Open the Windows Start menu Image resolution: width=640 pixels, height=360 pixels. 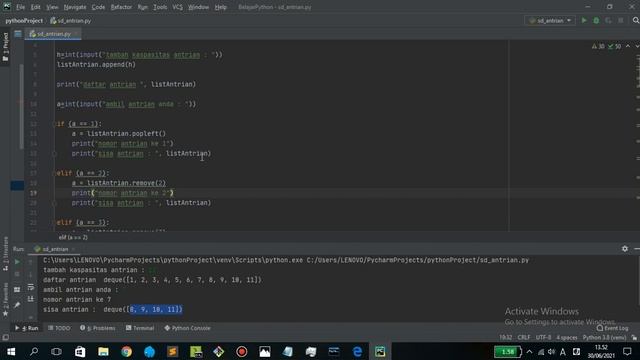click(x=11, y=351)
